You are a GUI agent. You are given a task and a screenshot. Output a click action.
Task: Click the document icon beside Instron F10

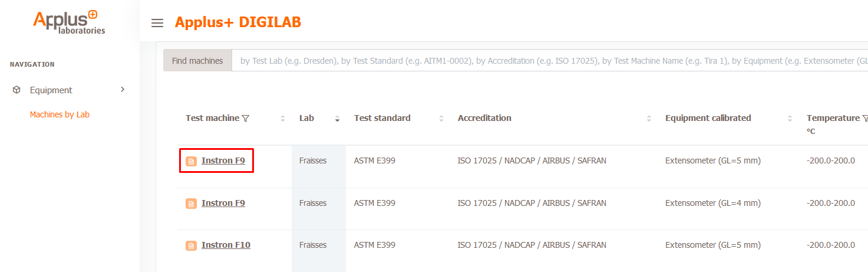tap(191, 245)
